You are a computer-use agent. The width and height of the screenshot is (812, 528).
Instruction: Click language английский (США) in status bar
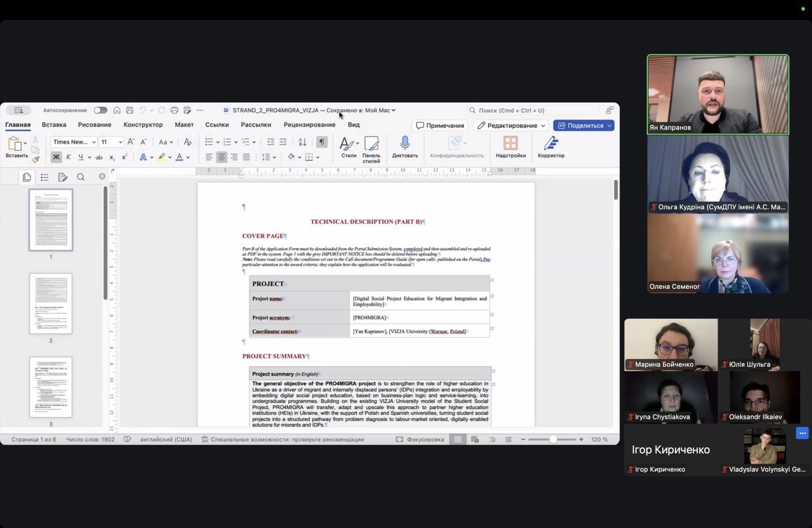(166, 440)
